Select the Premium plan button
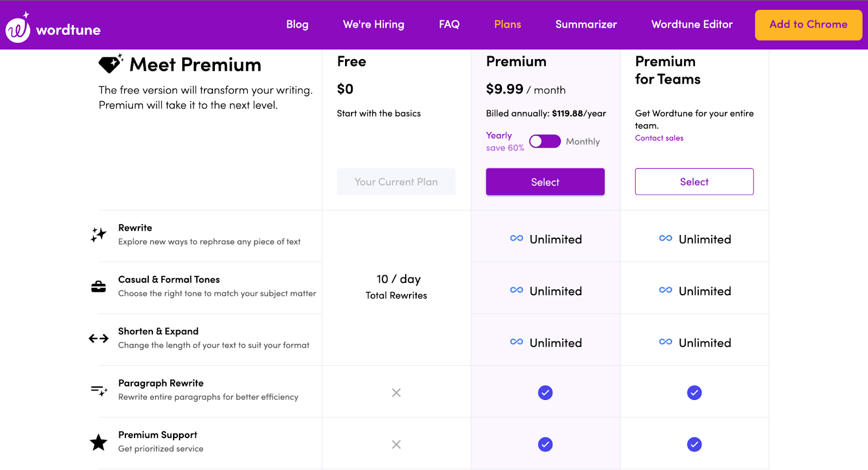The height and width of the screenshot is (470, 868). click(x=545, y=182)
